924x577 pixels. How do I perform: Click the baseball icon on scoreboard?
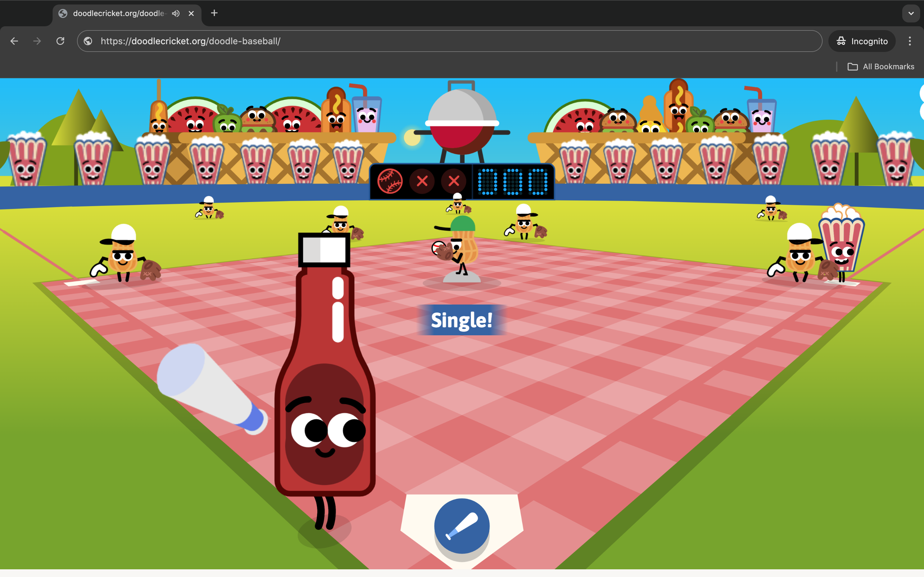pos(389,181)
